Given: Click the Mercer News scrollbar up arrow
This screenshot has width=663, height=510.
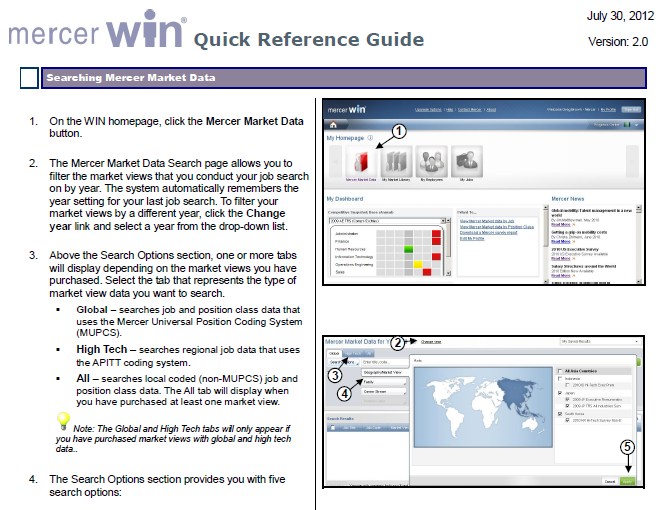Looking at the screenshot, I should tap(638, 208).
